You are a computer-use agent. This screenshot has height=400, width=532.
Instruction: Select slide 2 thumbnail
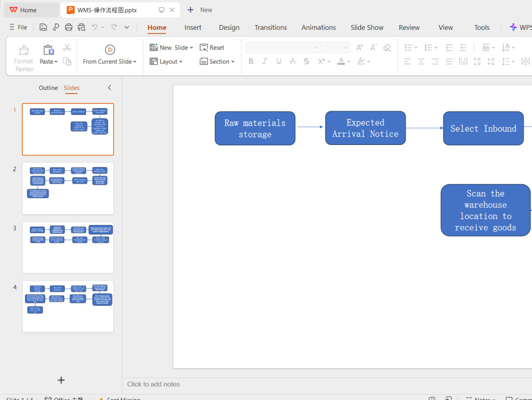point(68,189)
